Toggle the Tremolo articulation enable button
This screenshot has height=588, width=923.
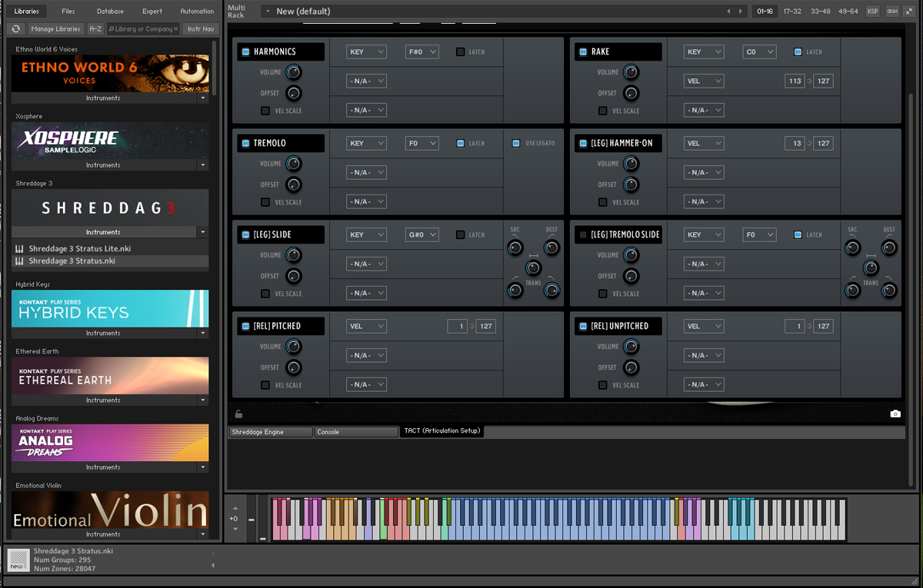[x=246, y=143]
